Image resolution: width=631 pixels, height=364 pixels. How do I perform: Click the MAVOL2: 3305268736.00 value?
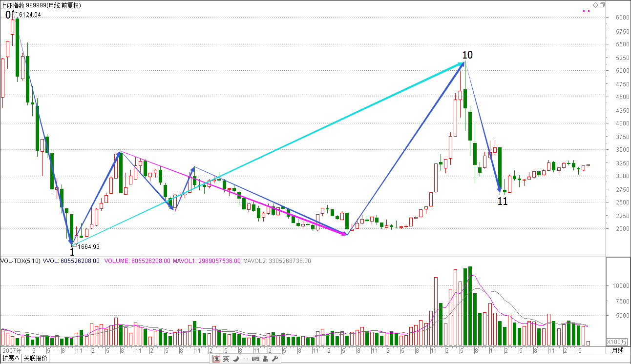pyautogui.click(x=277, y=261)
